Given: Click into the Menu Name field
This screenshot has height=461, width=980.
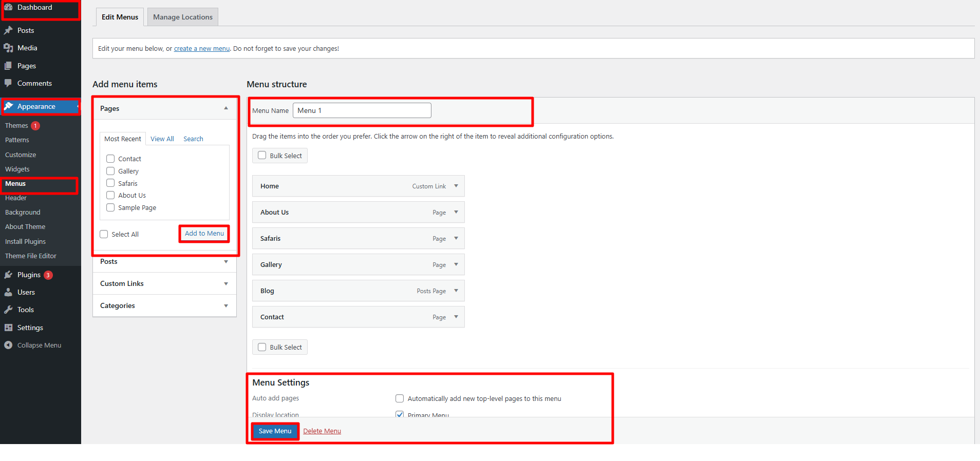Looking at the screenshot, I should click(362, 110).
